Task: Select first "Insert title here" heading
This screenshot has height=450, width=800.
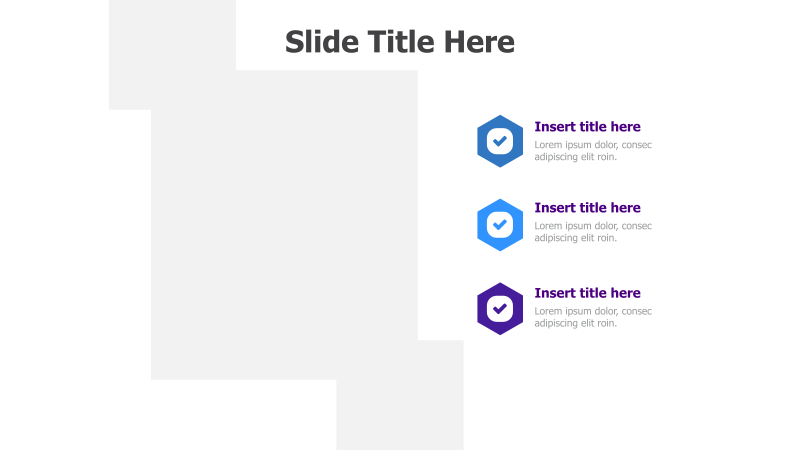Action: [587, 127]
